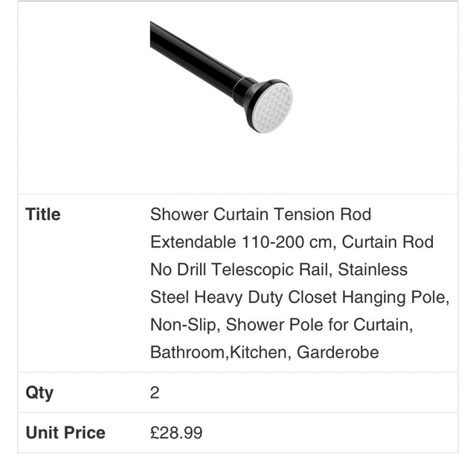
Task: Click the white non-slip end cap in photo
Action: tap(273, 108)
